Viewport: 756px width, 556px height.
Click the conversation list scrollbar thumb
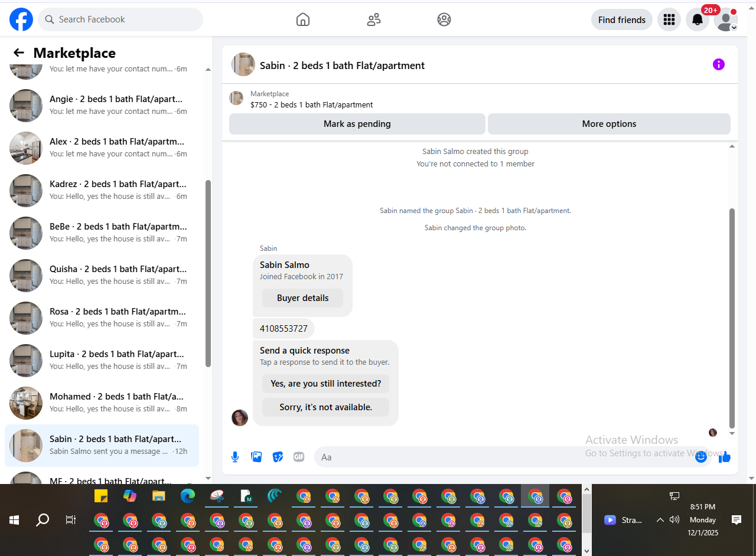coord(208,273)
